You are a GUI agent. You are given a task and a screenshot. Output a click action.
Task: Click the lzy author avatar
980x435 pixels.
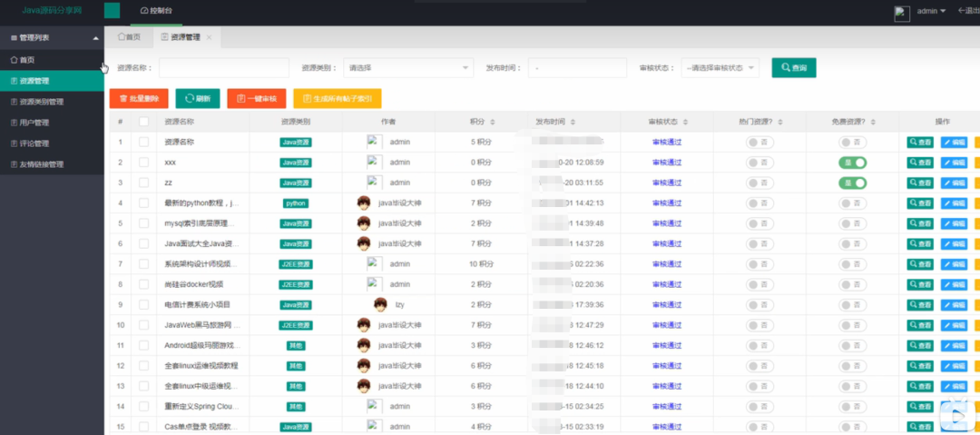click(x=380, y=305)
